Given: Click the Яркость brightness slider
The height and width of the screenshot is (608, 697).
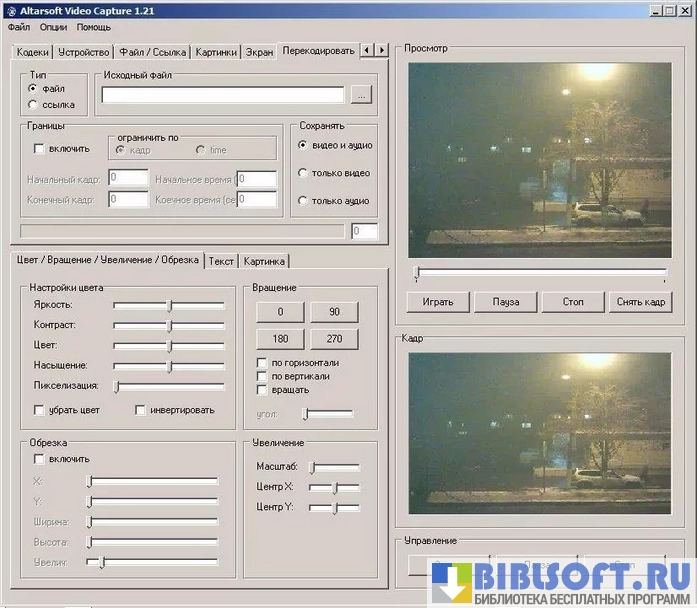Looking at the screenshot, I should [169, 306].
